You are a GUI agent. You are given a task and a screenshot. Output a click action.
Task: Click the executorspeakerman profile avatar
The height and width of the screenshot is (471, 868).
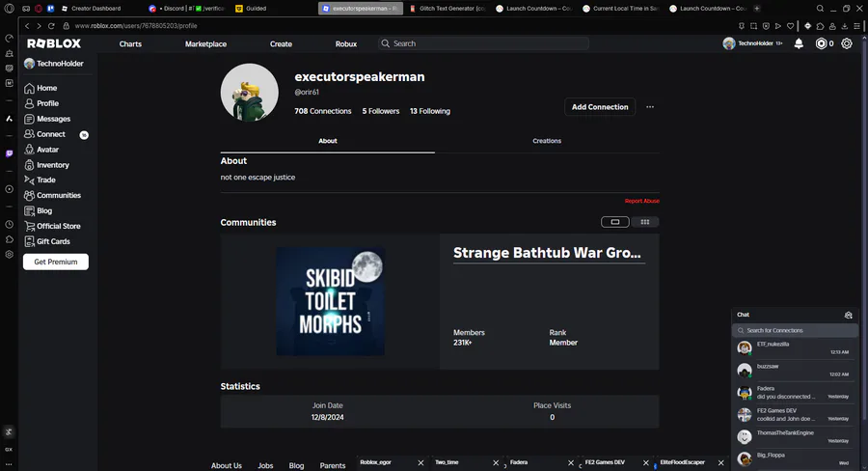pyautogui.click(x=250, y=93)
